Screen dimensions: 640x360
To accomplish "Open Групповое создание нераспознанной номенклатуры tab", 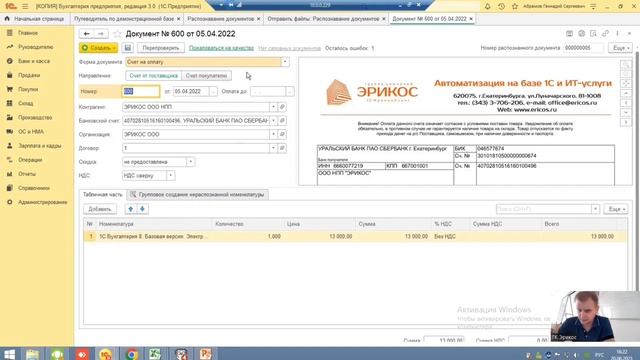I will click(198, 195).
